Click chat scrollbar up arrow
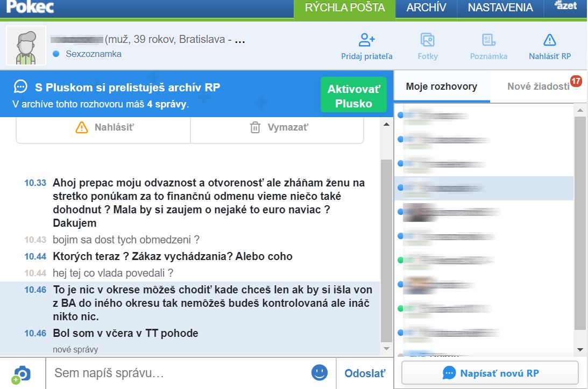The image size is (588, 389). pos(387,124)
